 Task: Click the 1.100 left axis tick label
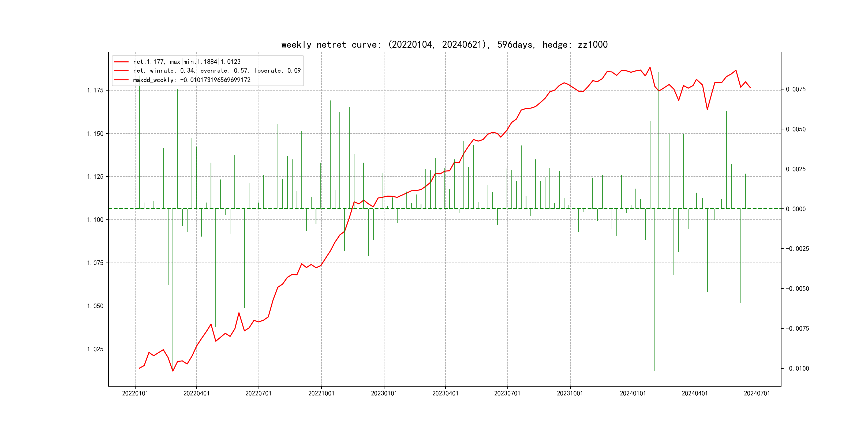[x=95, y=220]
